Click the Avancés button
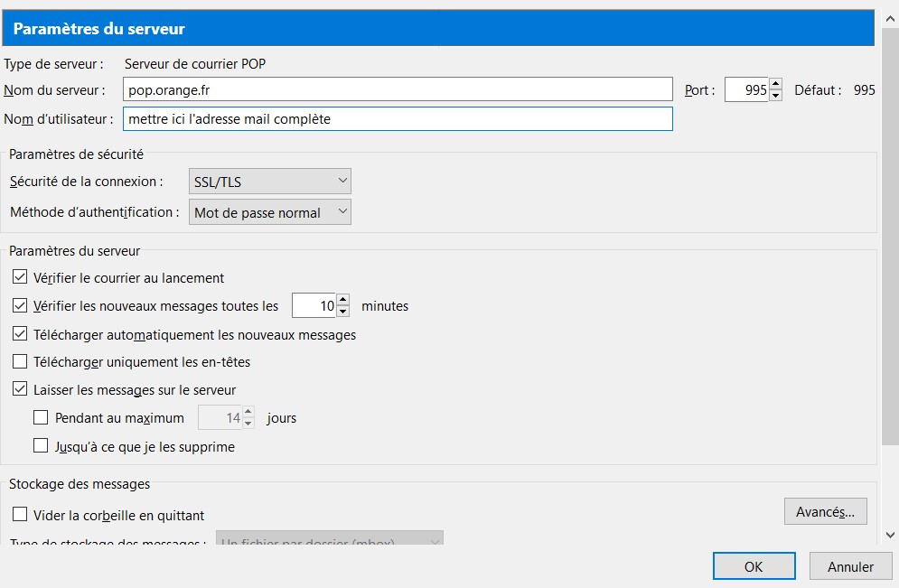 click(x=825, y=511)
